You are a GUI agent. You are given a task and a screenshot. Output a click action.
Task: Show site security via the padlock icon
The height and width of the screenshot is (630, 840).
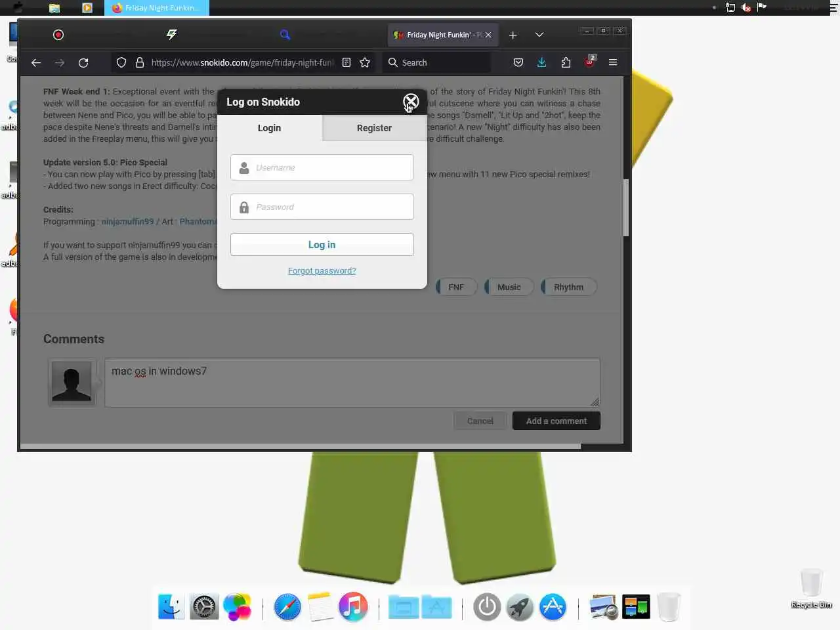click(140, 62)
